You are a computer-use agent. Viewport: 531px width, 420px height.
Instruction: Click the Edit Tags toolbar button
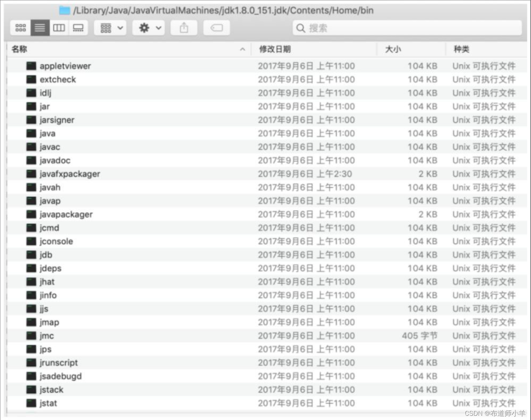point(217,28)
